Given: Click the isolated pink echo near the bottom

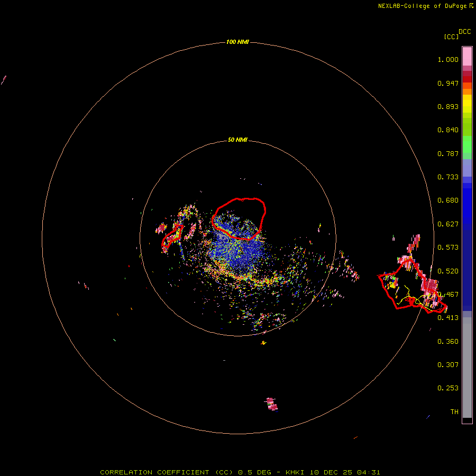Looking at the screenshot, I should click(x=272, y=404).
